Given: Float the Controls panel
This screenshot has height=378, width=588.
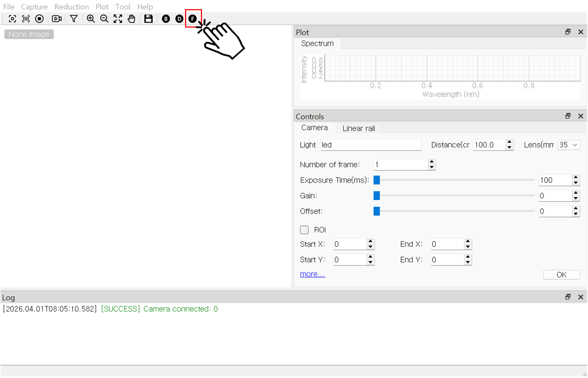Looking at the screenshot, I should 568,116.
